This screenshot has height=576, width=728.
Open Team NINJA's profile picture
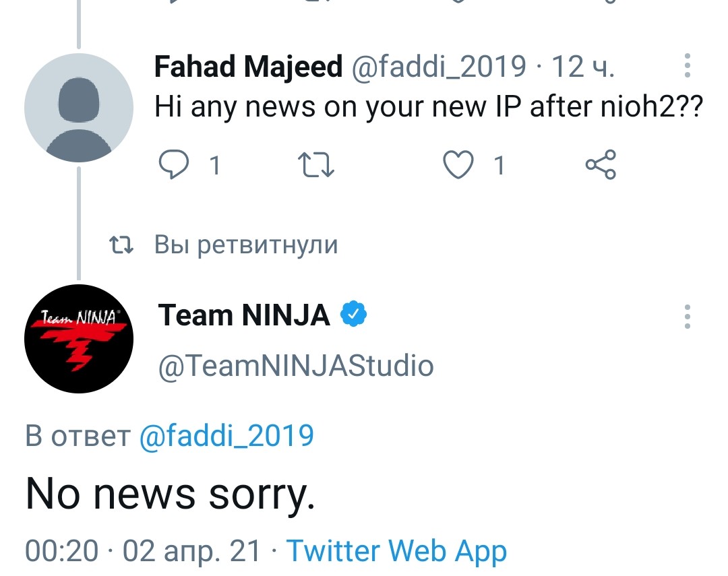point(79,339)
